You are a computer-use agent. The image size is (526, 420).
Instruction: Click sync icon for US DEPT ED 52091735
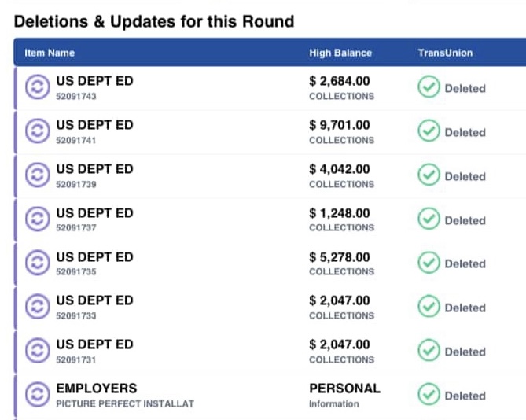click(36, 263)
